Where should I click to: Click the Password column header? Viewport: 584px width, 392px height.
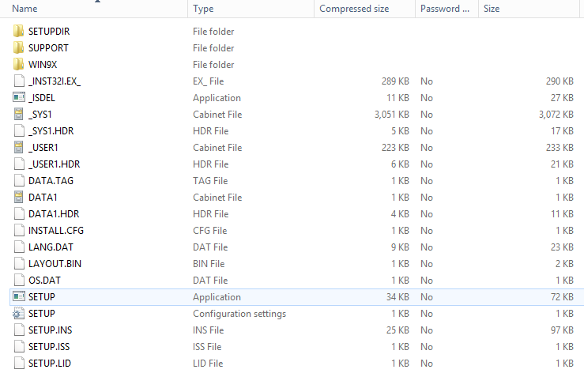point(444,9)
